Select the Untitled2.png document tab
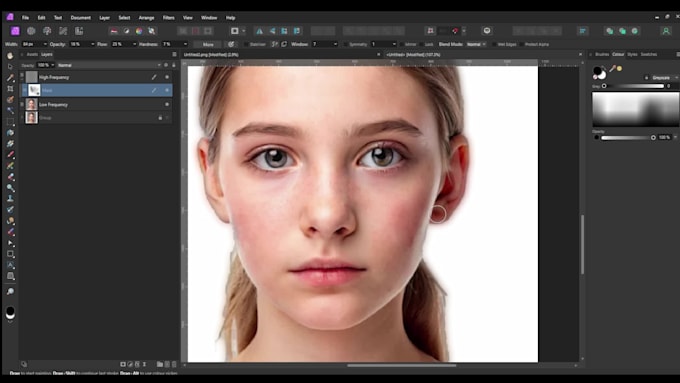680x383 pixels. click(211, 55)
